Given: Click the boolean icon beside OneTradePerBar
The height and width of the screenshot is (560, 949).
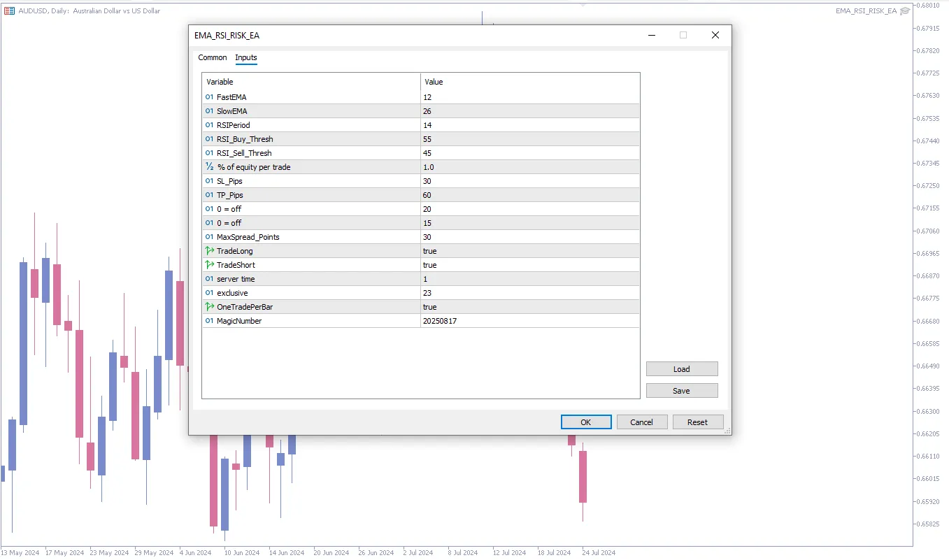Looking at the screenshot, I should coord(209,307).
